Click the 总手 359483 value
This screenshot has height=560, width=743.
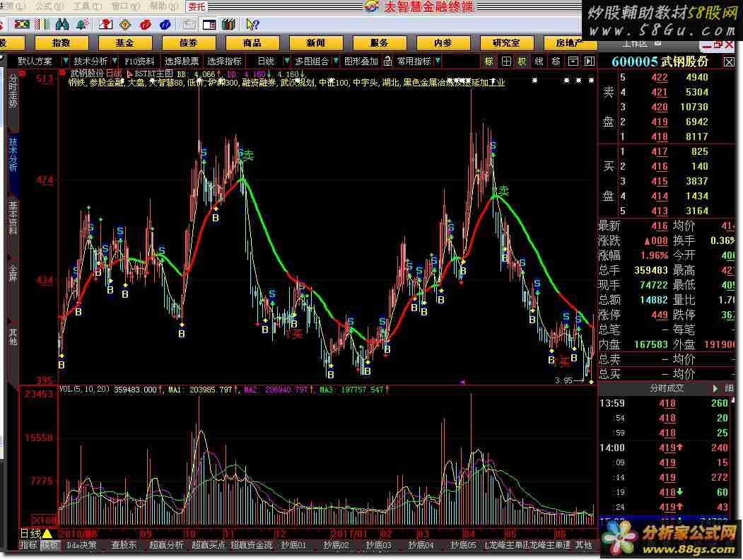coord(650,270)
